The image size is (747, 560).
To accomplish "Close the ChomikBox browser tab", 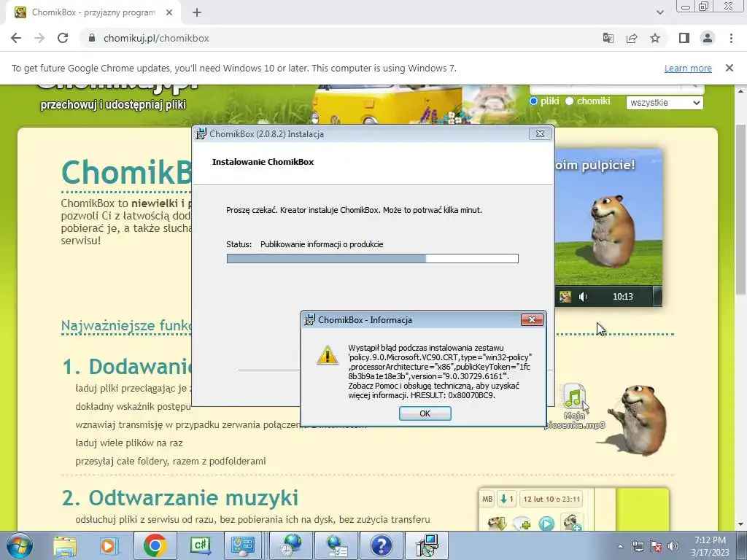I will coord(169,13).
